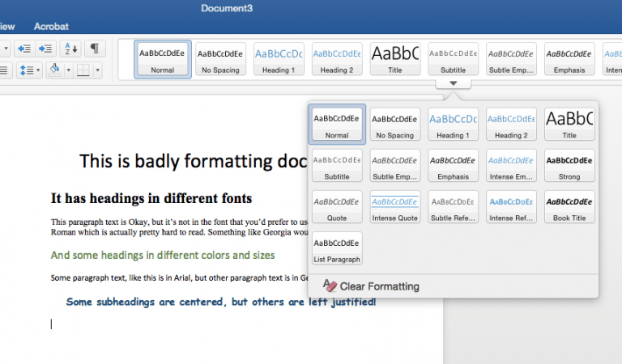This screenshot has width=622, height=364.
Task: Open the shading color dropdown arrow
Action: point(68,70)
